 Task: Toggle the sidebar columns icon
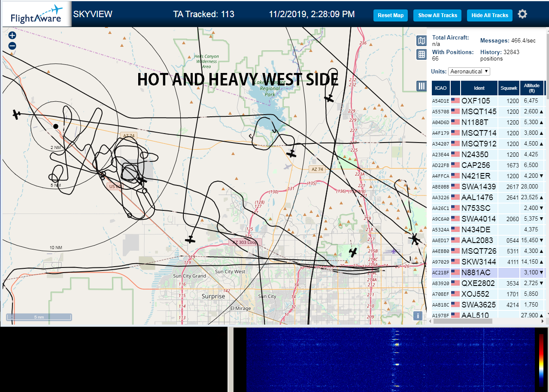(x=422, y=86)
